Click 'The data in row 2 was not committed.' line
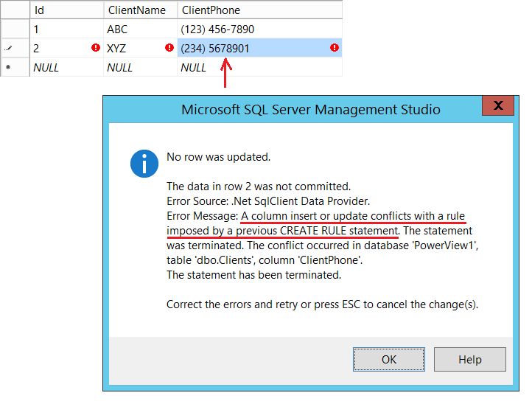Viewport: 532px width, 404px height. (259, 187)
